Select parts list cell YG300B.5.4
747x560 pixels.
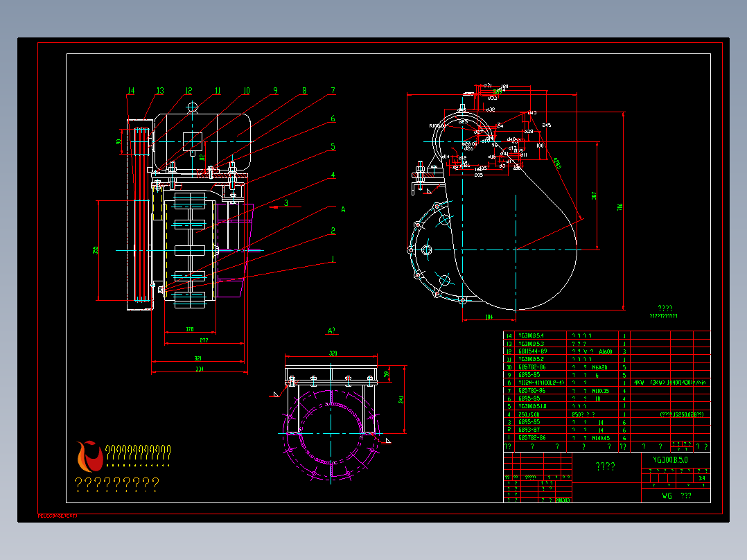pos(531,335)
